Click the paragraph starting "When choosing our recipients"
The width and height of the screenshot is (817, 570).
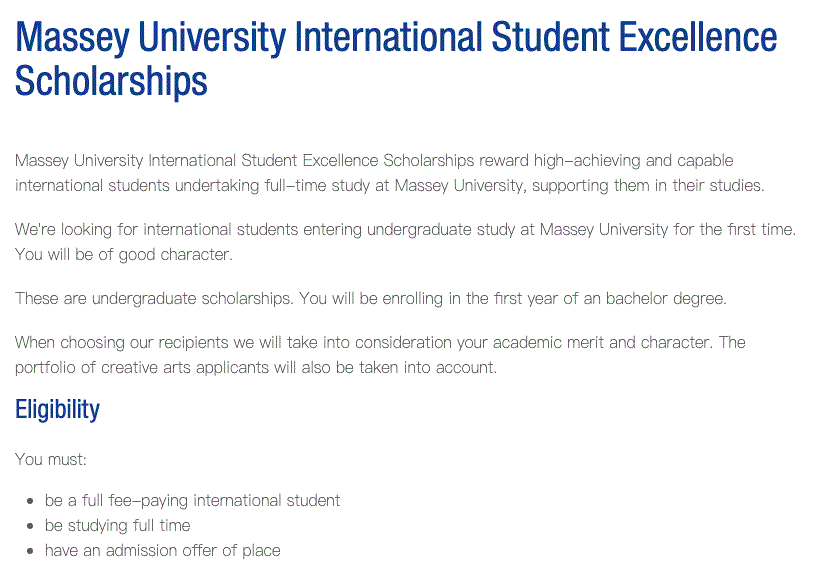tap(380, 342)
